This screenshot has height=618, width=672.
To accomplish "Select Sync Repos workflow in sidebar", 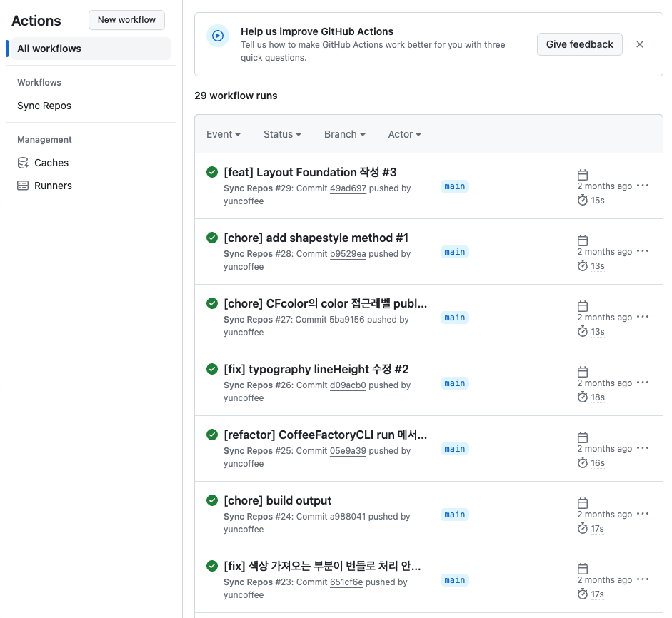I will (44, 106).
